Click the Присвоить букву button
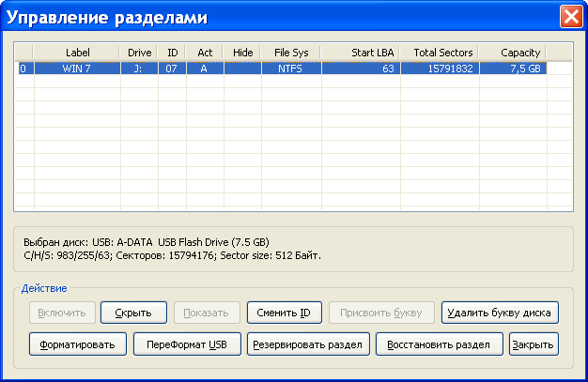The image size is (588, 382). pos(381,313)
